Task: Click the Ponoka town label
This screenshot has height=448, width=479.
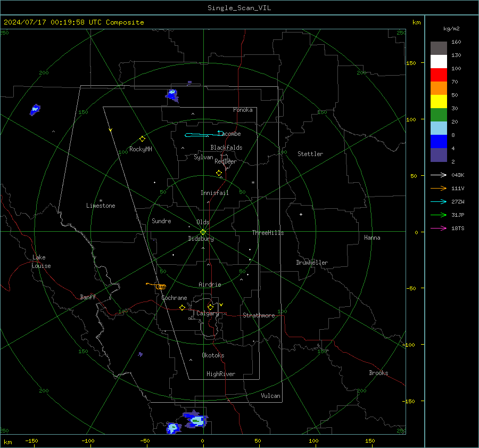Action: pyautogui.click(x=243, y=110)
